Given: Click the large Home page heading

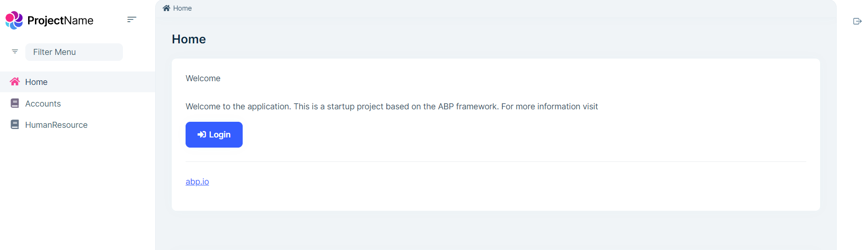Looking at the screenshot, I should pyautogui.click(x=189, y=39).
